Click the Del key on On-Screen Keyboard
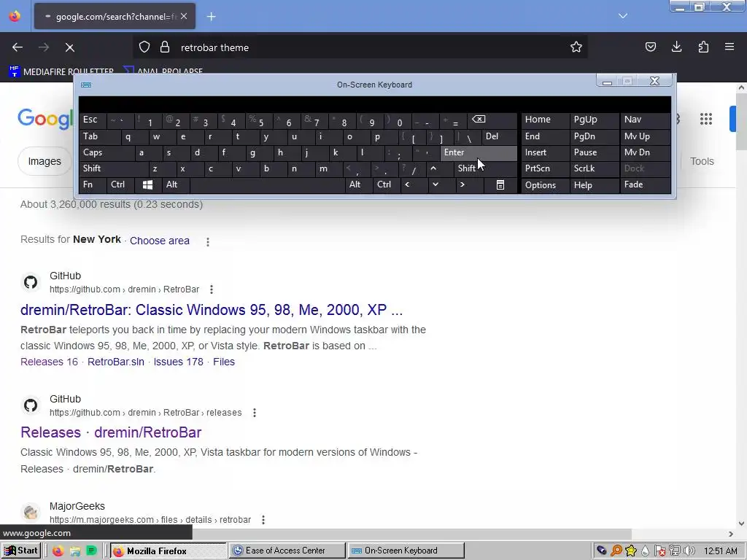Screen dimensions: 747x560 coord(499,136)
